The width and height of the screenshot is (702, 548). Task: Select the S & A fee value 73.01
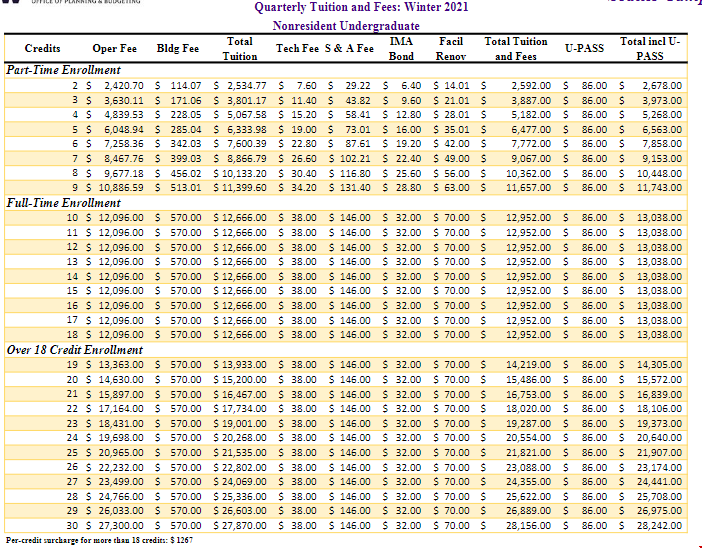click(358, 130)
